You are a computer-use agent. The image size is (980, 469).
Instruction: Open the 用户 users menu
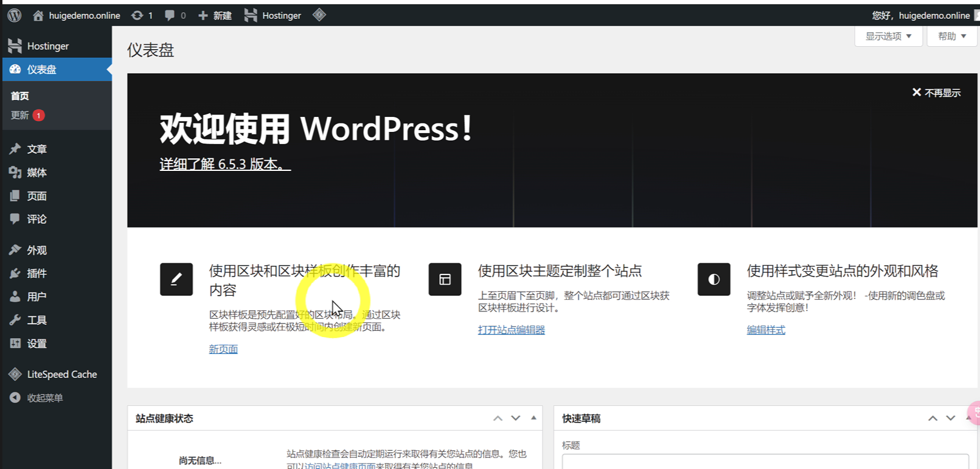[x=57, y=297]
